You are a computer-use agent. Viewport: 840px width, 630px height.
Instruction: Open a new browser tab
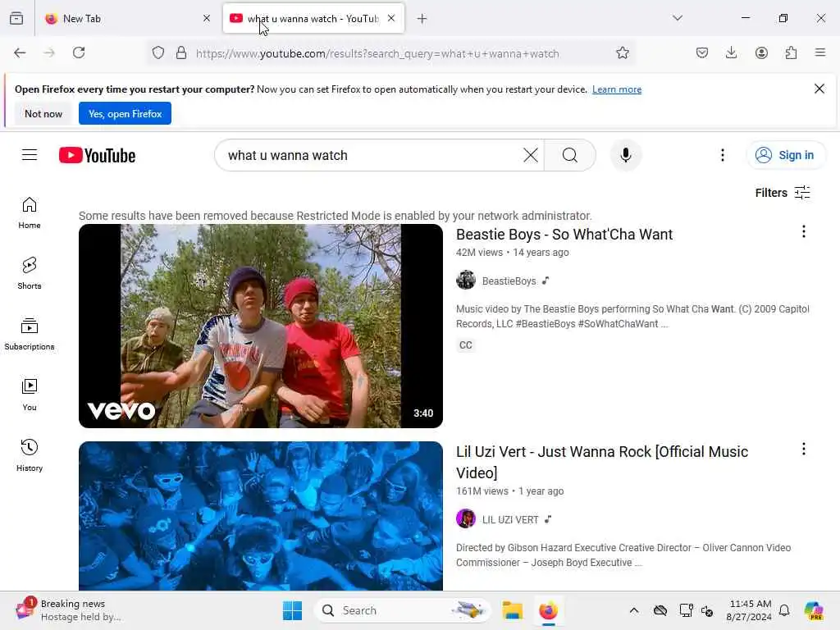point(422,19)
